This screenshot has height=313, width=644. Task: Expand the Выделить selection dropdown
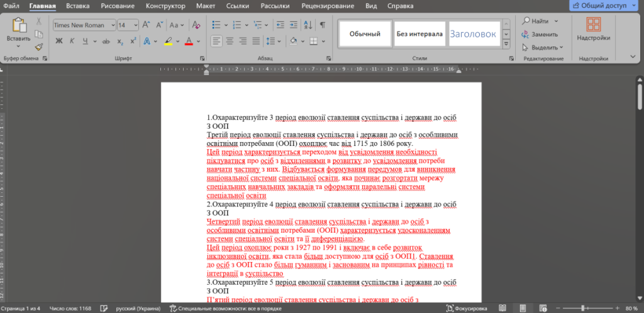click(x=546, y=47)
